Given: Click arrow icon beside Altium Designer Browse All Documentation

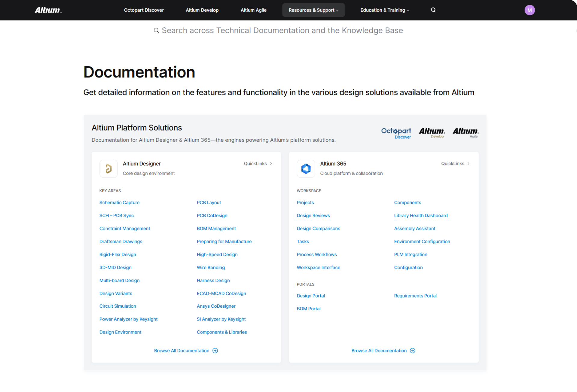Looking at the screenshot, I should (x=215, y=351).
